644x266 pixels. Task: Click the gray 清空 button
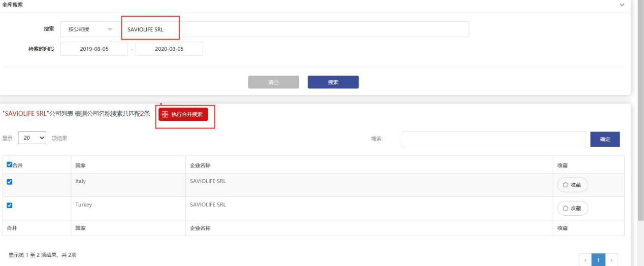(x=273, y=82)
